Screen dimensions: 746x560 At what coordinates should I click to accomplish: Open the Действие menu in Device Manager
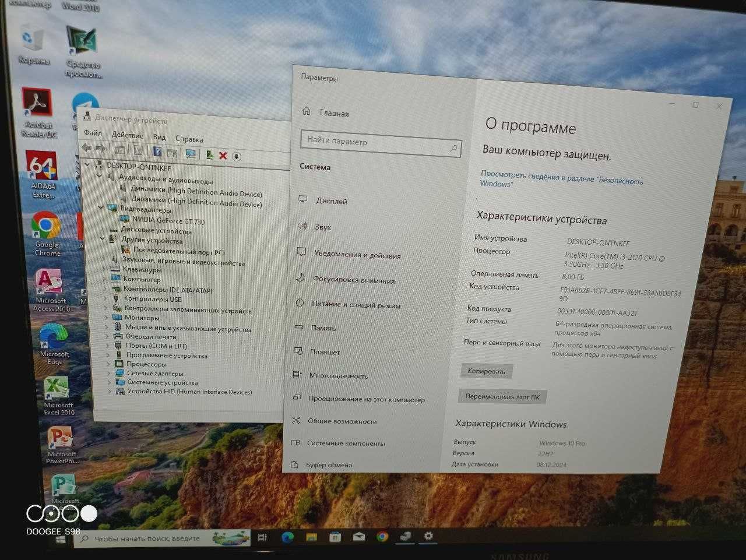[x=127, y=135]
